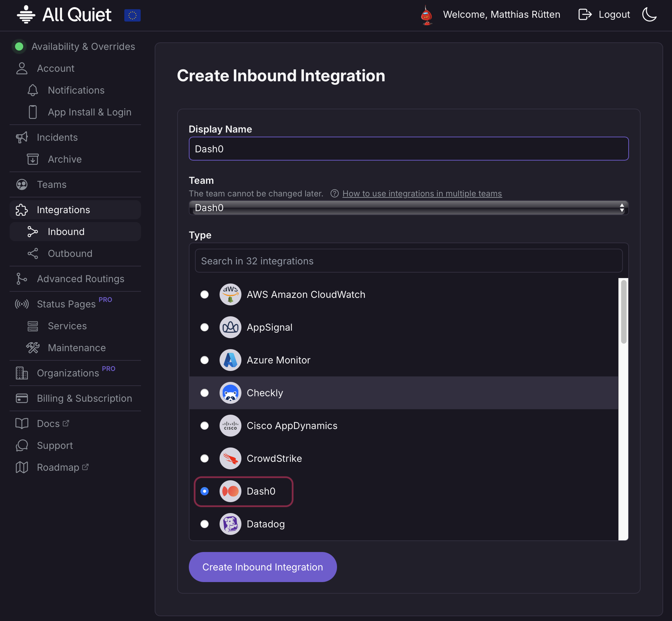Screen dimensions: 672x621
Task: Click the integration list scrollbar thumb
Action: coord(624,312)
